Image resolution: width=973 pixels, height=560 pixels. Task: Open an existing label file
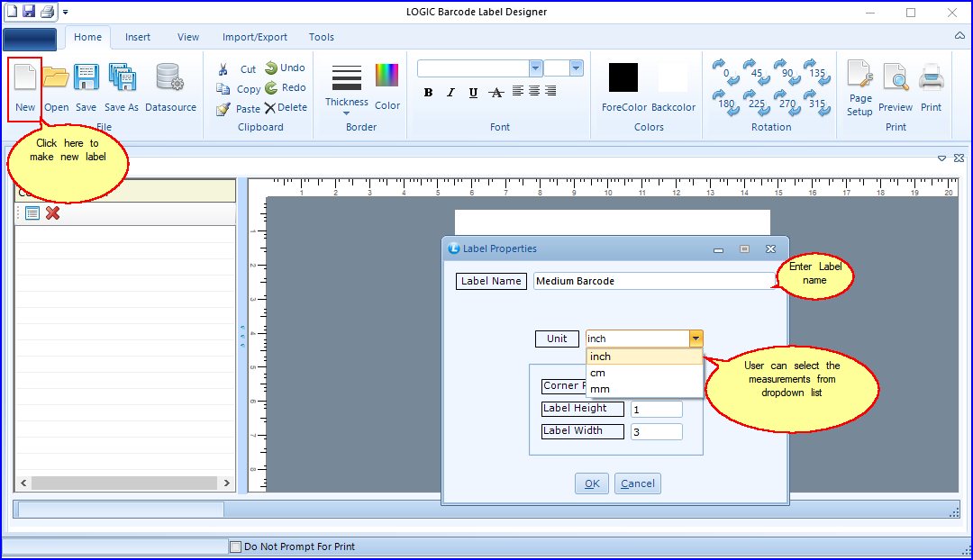click(x=56, y=89)
